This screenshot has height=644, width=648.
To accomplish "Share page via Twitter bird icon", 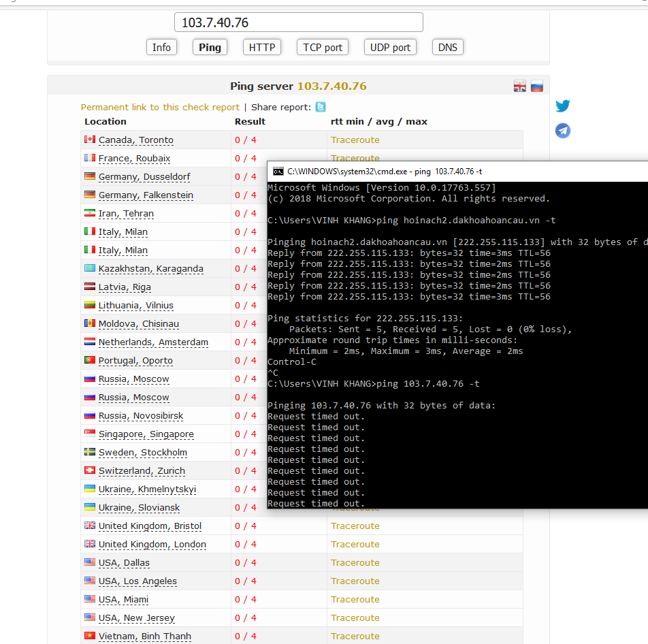I will [562, 106].
